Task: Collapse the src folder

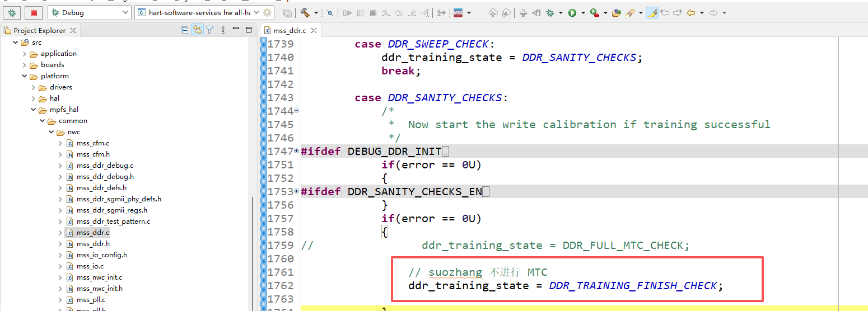Action: pos(15,43)
